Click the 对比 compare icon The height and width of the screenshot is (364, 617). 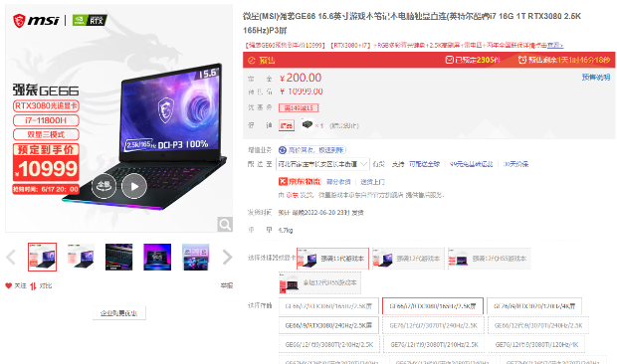tap(33, 286)
